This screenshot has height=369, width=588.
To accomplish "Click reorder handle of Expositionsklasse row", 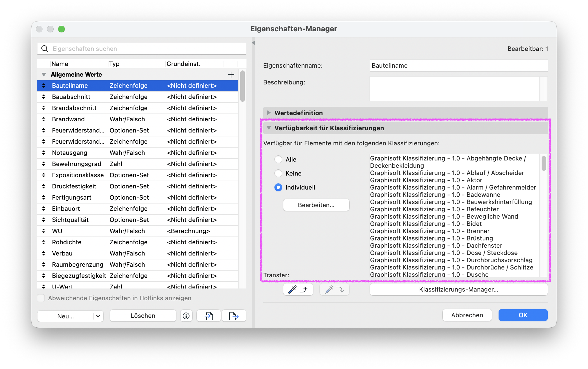I will click(44, 175).
